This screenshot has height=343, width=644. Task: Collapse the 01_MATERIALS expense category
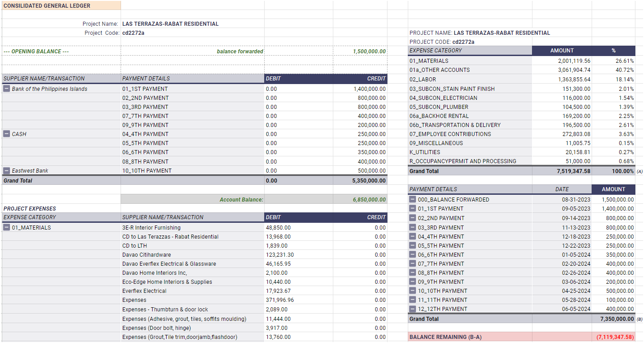(7, 228)
